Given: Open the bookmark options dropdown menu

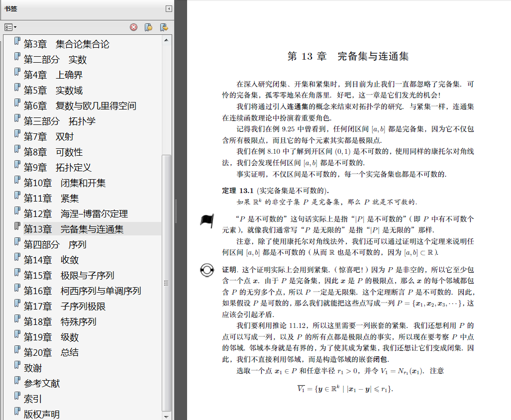Looking at the screenshot, I should [x=10, y=27].
